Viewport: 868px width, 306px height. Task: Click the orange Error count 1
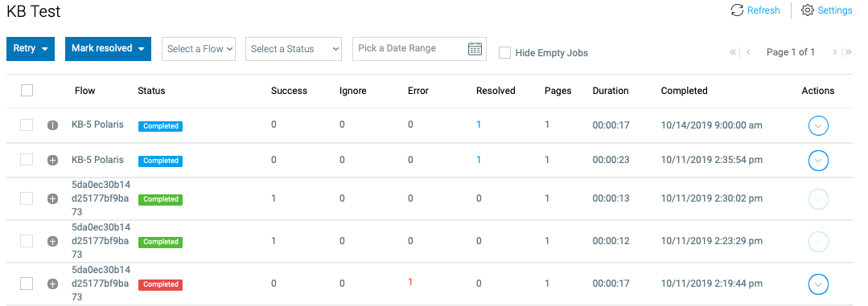point(410,282)
